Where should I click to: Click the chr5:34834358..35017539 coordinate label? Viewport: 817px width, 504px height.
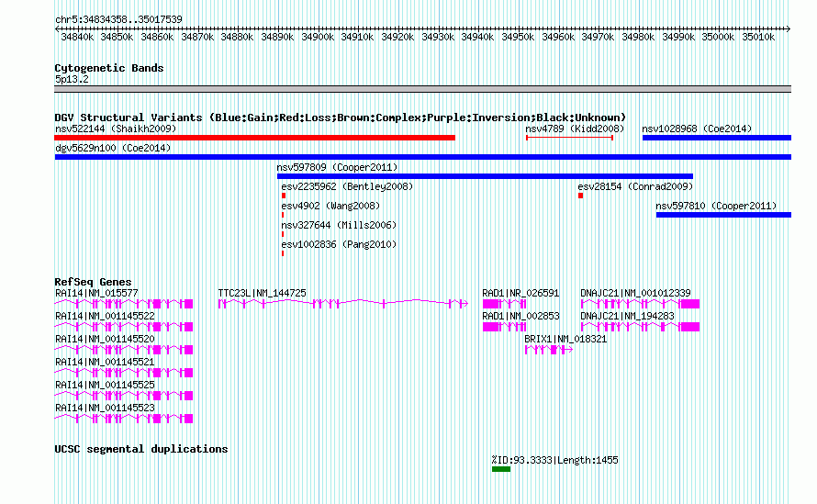pyautogui.click(x=118, y=20)
